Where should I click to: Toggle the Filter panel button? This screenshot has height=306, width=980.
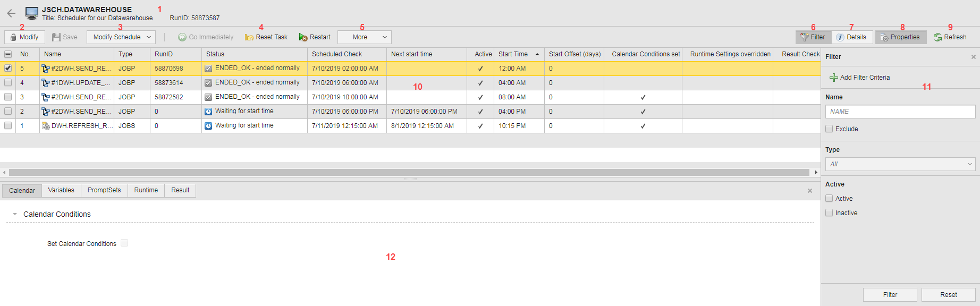click(x=813, y=37)
